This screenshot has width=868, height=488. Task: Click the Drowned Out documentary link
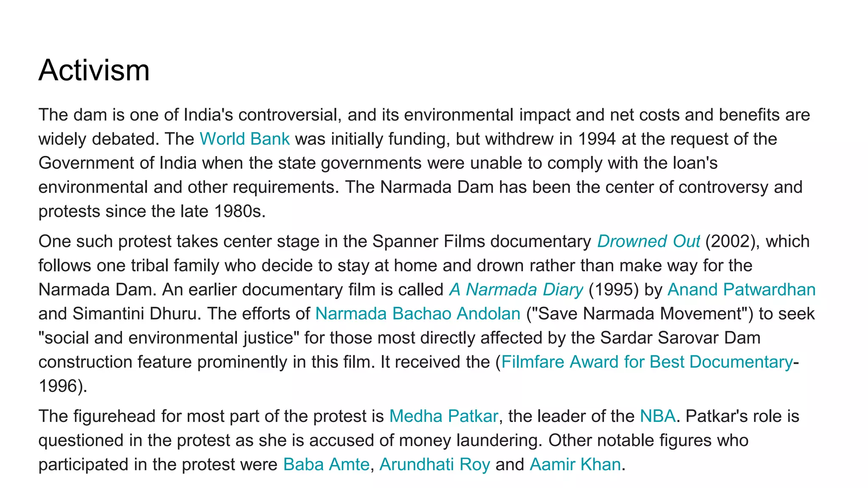pos(648,241)
